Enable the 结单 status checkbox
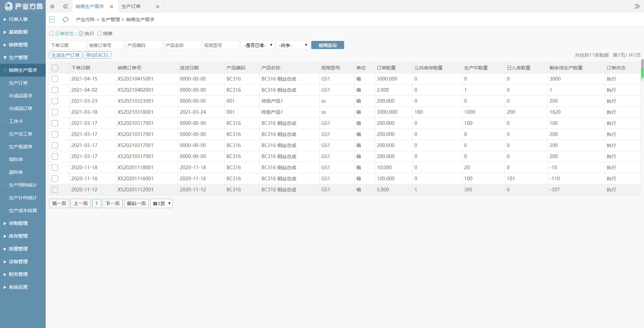Image resolution: width=644 pixels, height=328 pixels. (99, 34)
